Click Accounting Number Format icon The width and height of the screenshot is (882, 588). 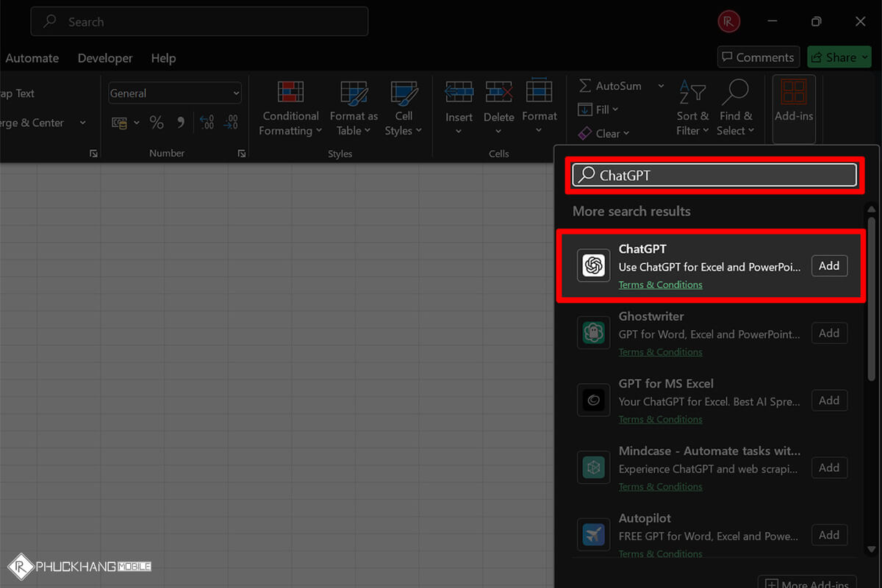[119, 123]
